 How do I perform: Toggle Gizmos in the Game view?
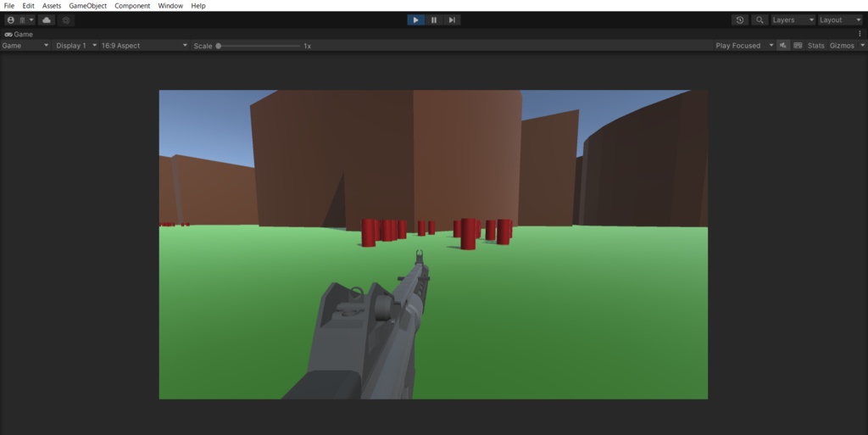point(842,46)
